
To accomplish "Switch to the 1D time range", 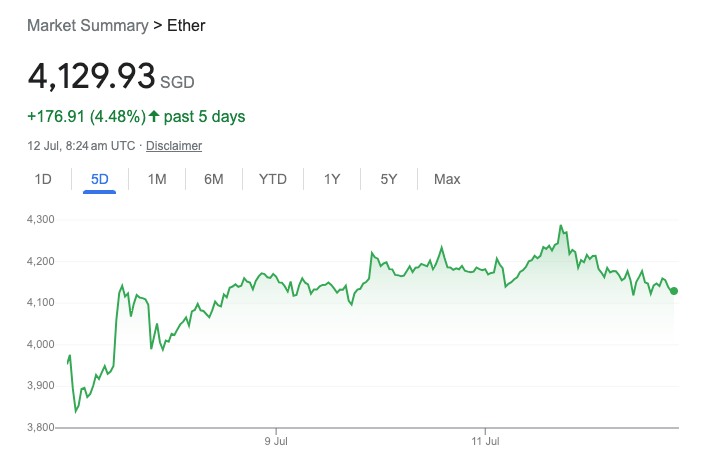I will pyautogui.click(x=43, y=180).
